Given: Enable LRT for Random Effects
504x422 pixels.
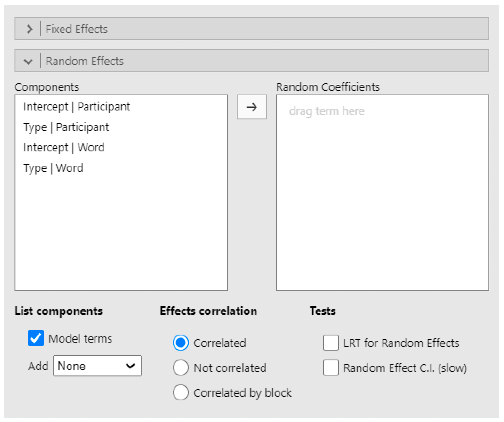Looking at the screenshot, I should [331, 343].
